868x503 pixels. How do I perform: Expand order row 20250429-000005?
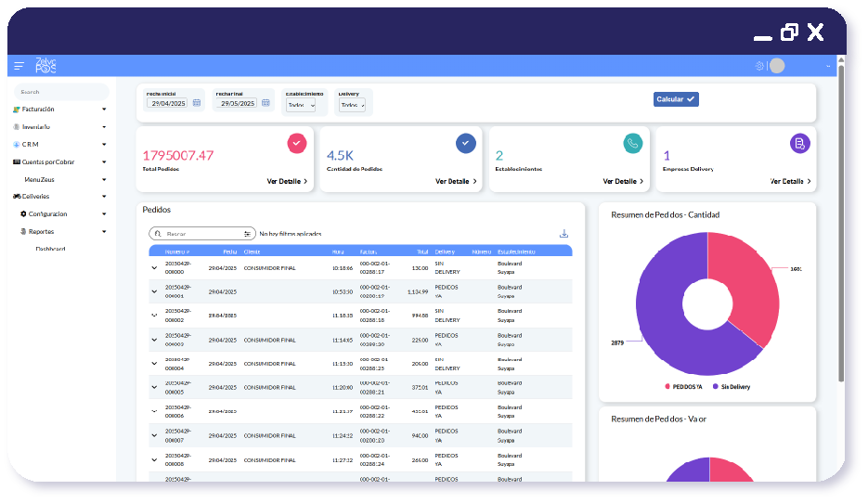(x=154, y=387)
